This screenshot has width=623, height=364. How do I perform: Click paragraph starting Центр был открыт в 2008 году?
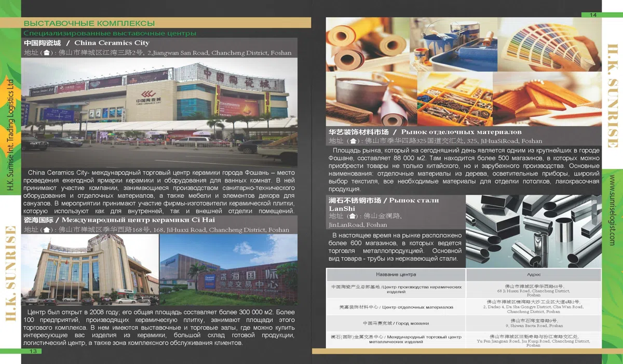[x=159, y=328]
